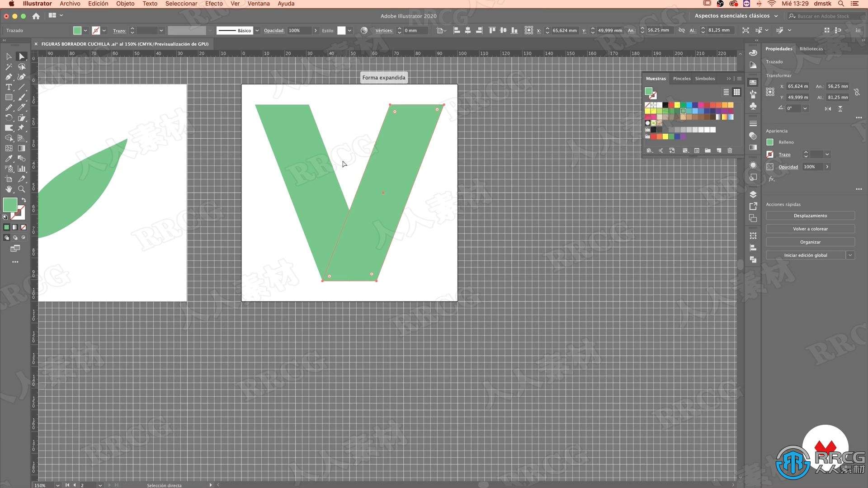Switch Swatches panel to list view

click(726, 92)
